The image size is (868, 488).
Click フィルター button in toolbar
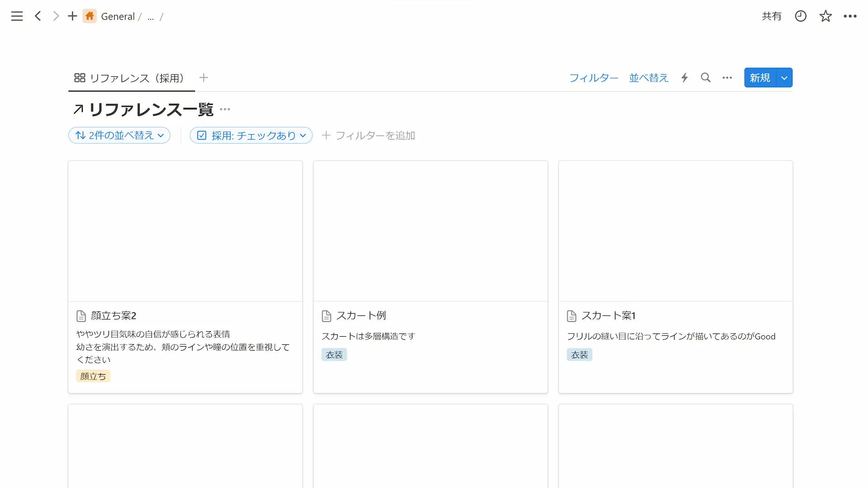594,78
